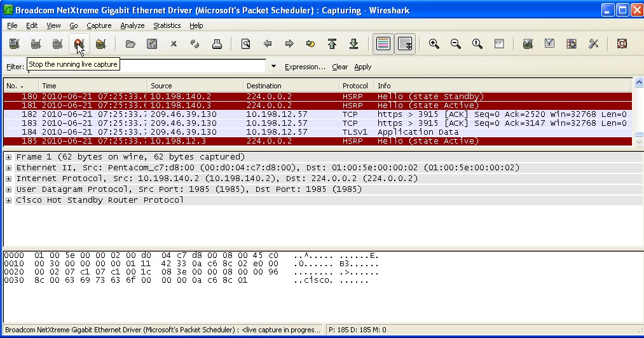Stop the running live capture
Image resolution: width=644 pixels, height=338 pixels.
coord(79,44)
